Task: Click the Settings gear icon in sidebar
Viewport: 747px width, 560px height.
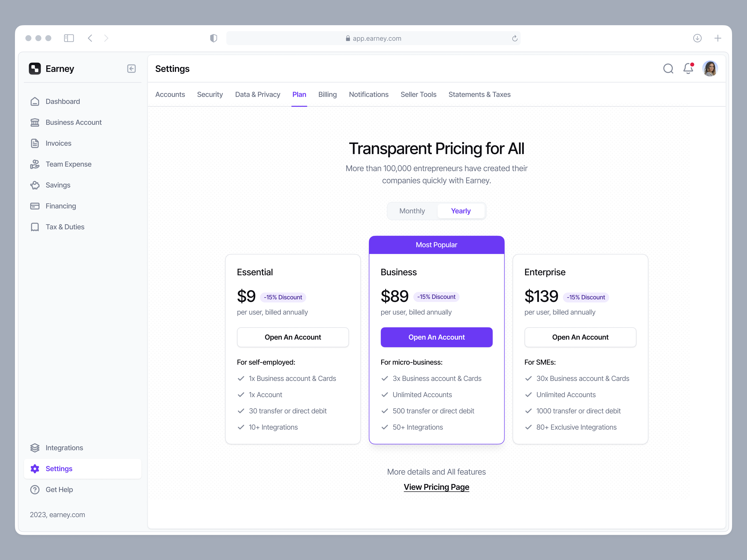Action: pyautogui.click(x=35, y=469)
